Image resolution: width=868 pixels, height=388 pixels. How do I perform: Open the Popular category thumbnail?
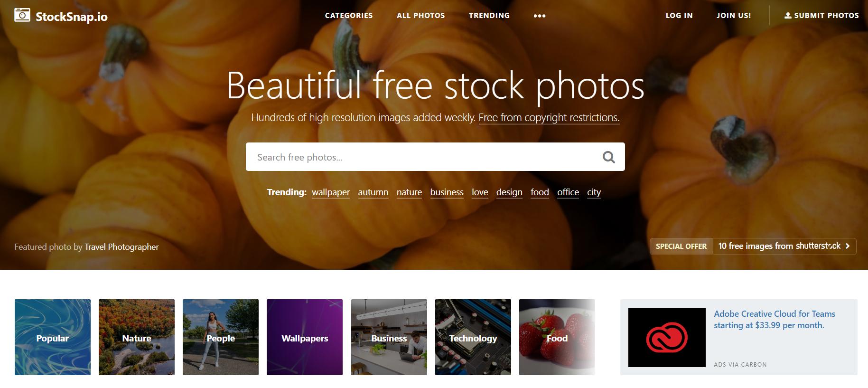point(53,337)
